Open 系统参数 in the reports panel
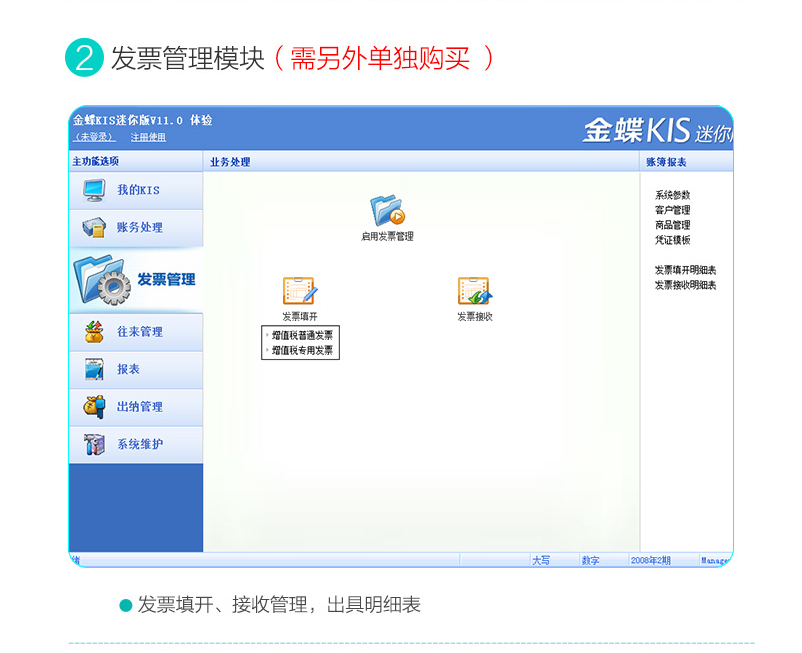The height and width of the screenshot is (653, 802). [672, 195]
